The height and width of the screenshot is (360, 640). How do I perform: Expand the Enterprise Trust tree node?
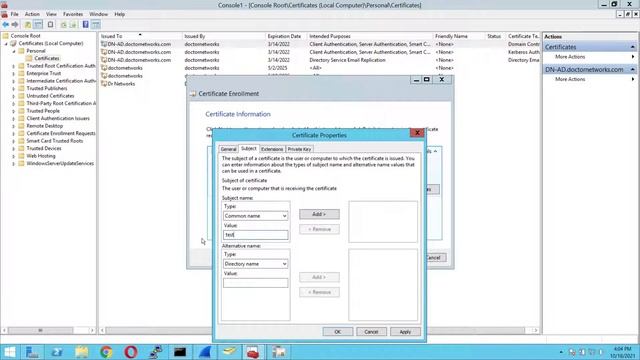click(13, 73)
